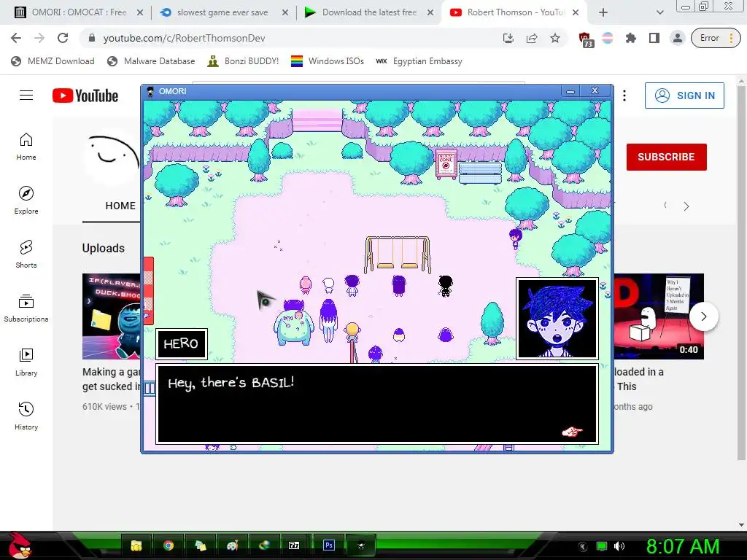Advance channel tabs with right chevron
The height and width of the screenshot is (560, 747).
point(686,206)
